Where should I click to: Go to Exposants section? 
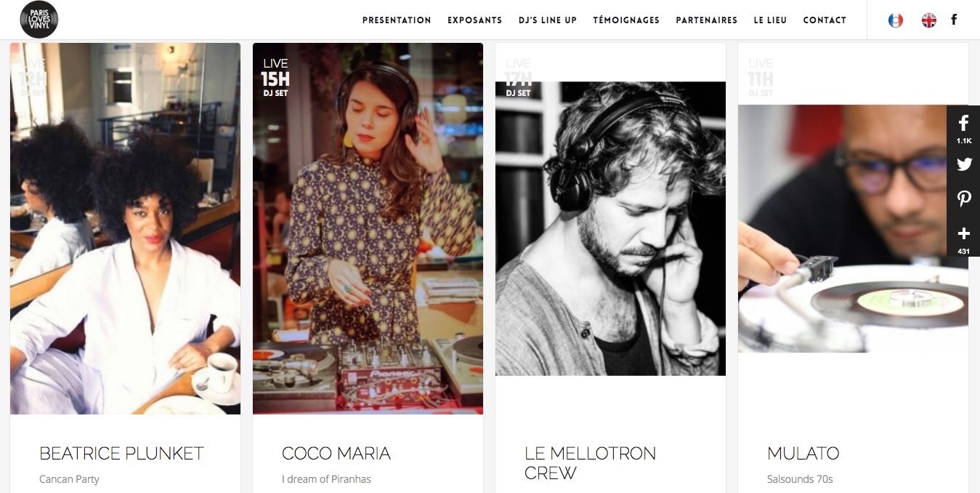(x=474, y=20)
